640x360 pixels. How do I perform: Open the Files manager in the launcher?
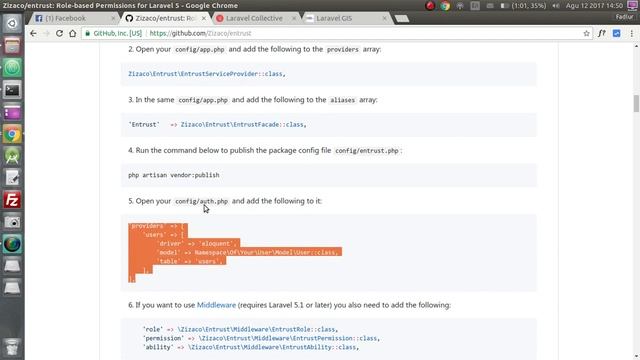click(x=12, y=45)
